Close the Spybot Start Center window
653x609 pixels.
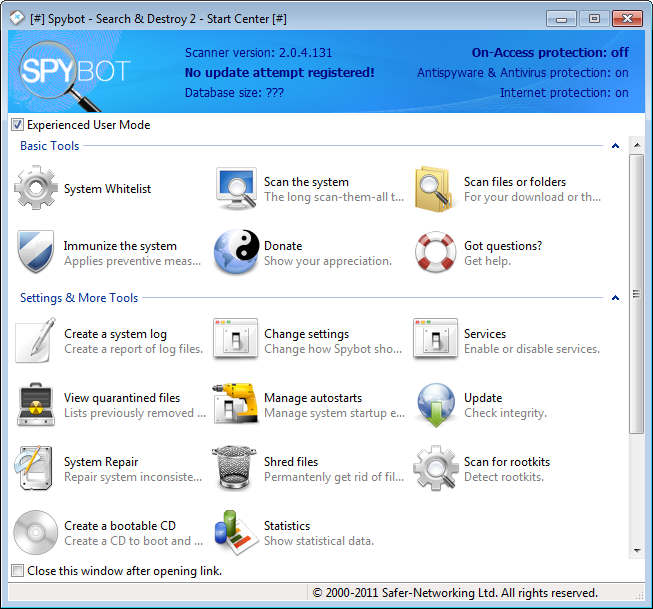pyautogui.click(x=627, y=19)
